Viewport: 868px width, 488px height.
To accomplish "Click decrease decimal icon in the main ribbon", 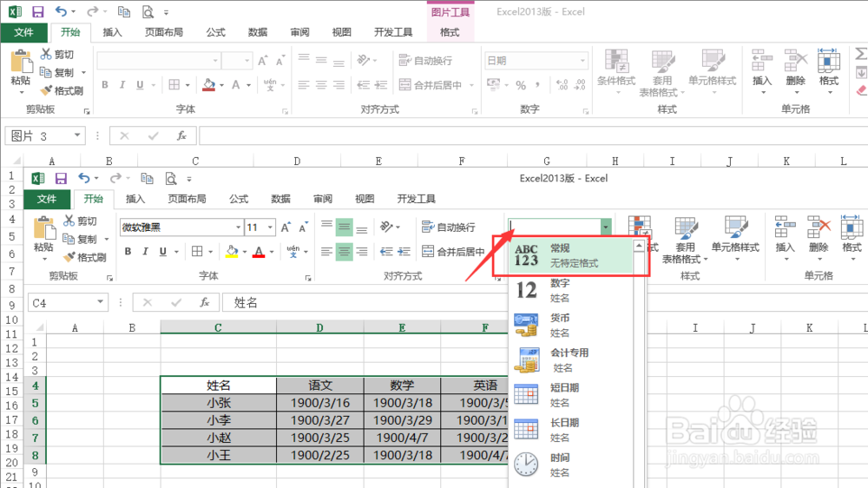I will click(580, 85).
